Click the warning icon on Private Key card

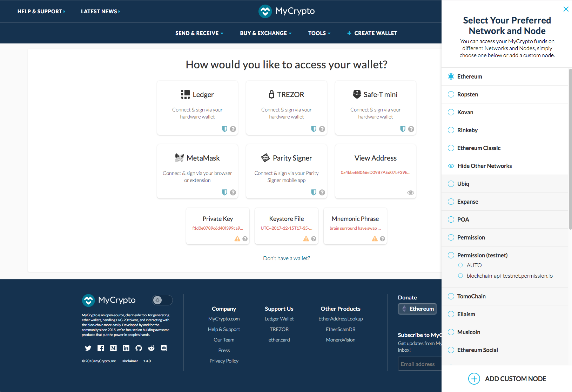click(237, 239)
